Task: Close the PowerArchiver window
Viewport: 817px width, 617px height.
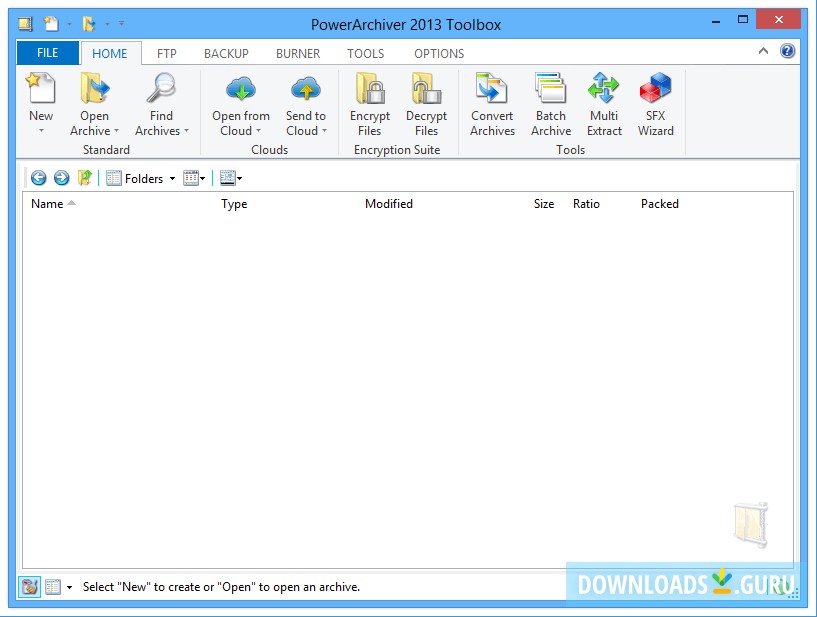Action: (x=778, y=20)
